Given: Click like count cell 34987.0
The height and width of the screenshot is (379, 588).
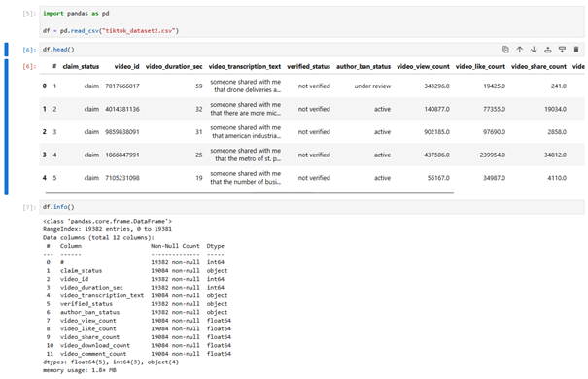Looking at the screenshot, I should click(495, 178).
